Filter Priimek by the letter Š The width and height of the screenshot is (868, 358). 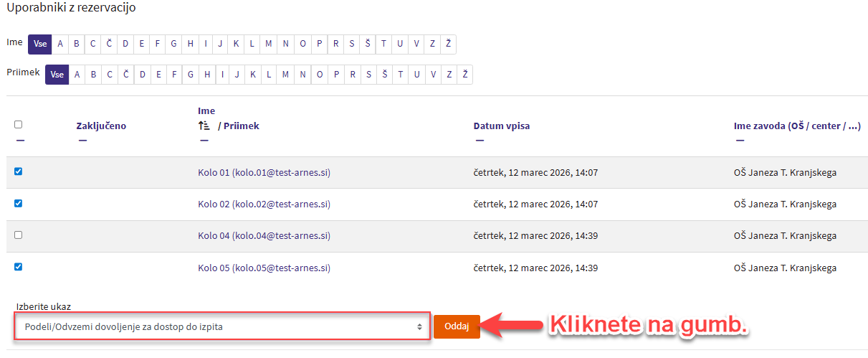click(384, 75)
